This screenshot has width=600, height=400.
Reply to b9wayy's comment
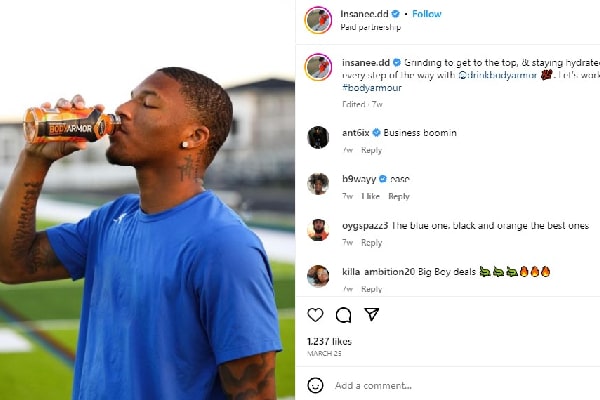pyautogui.click(x=398, y=197)
